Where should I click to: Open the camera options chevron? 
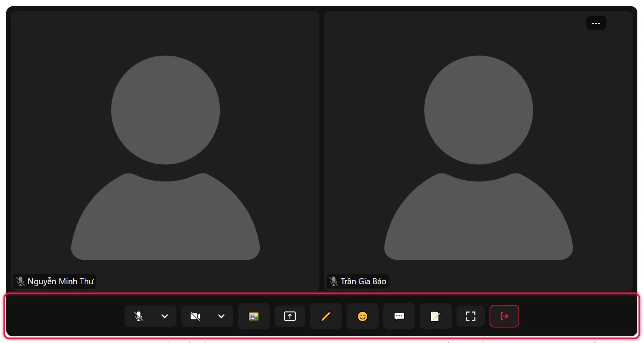pos(221,316)
